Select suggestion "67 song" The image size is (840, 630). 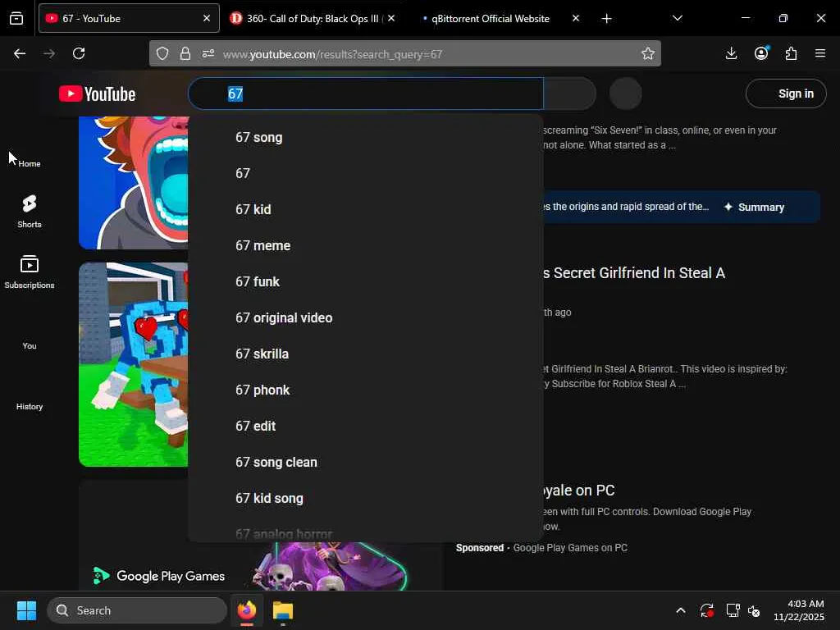click(x=366, y=138)
